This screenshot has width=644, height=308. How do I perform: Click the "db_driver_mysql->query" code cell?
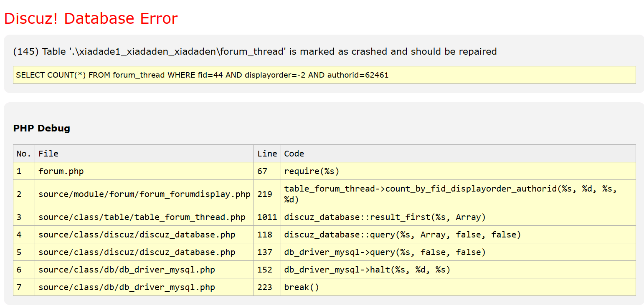click(458, 252)
